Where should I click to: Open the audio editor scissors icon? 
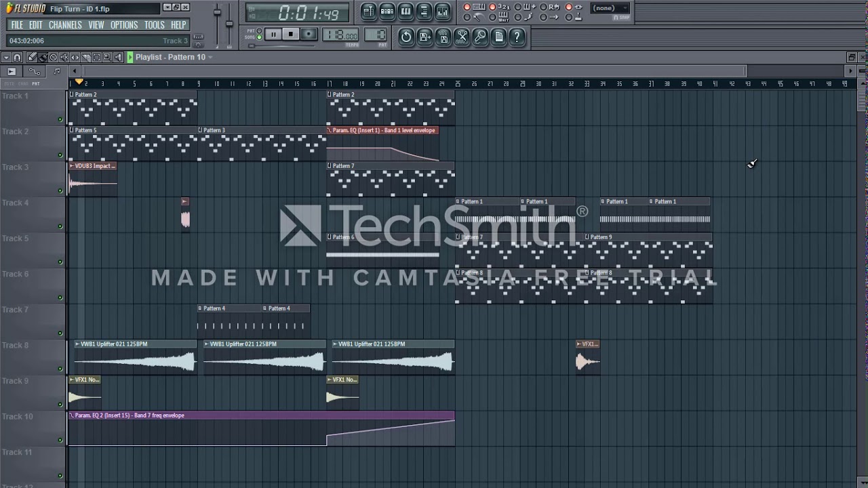coord(461,37)
